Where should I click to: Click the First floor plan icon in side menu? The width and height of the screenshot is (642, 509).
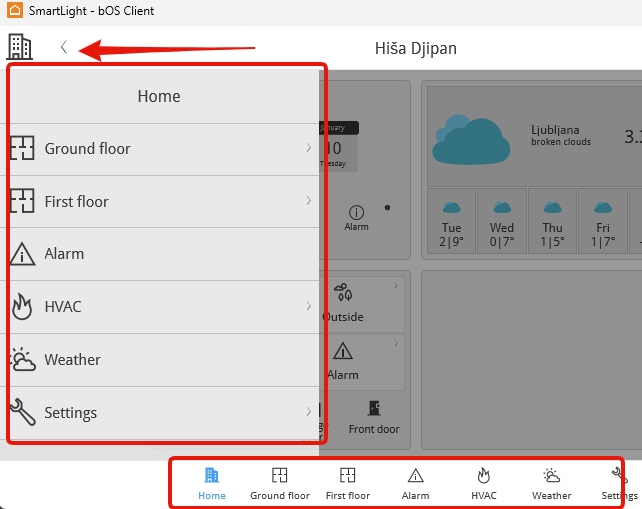[x=22, y=201]
